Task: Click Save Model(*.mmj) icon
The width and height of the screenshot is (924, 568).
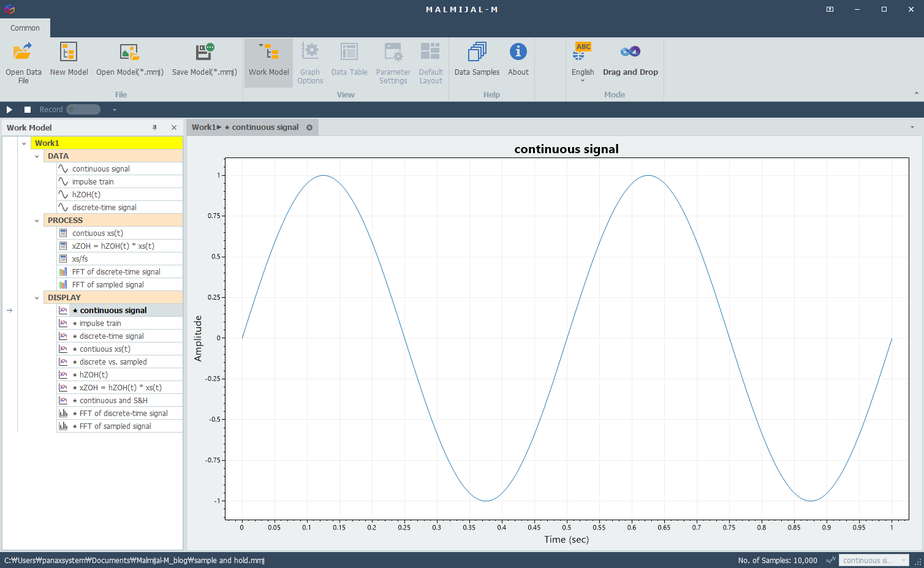Action: [205, 51]
